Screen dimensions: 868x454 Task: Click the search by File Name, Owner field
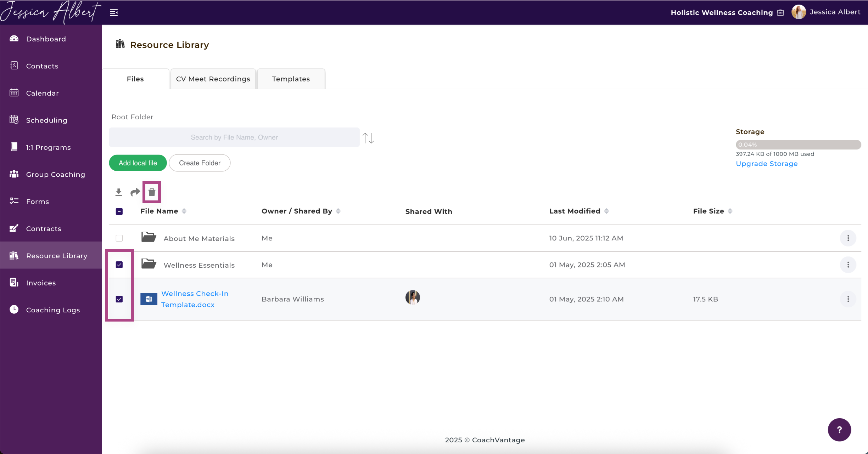coord(234,137)
